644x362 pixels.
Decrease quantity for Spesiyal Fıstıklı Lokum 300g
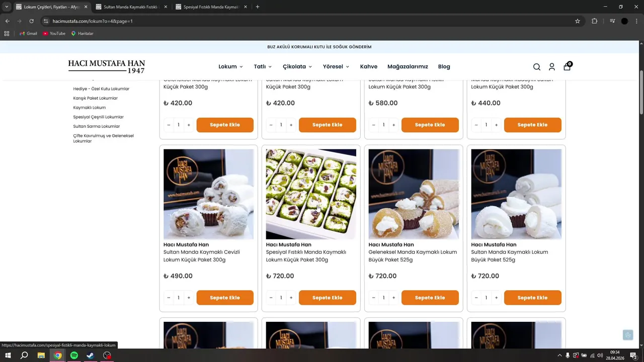coord(271,298)
